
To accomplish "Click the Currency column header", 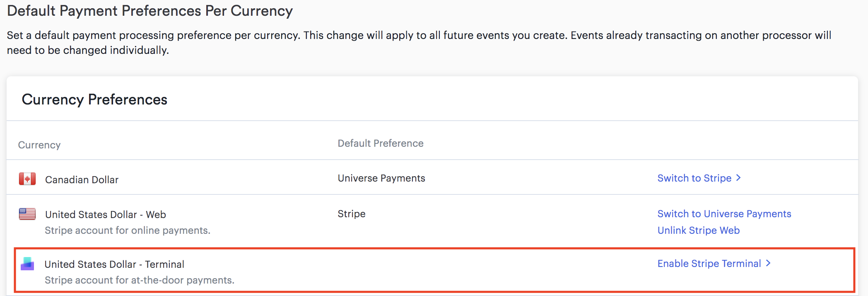I will click(39, 145).
